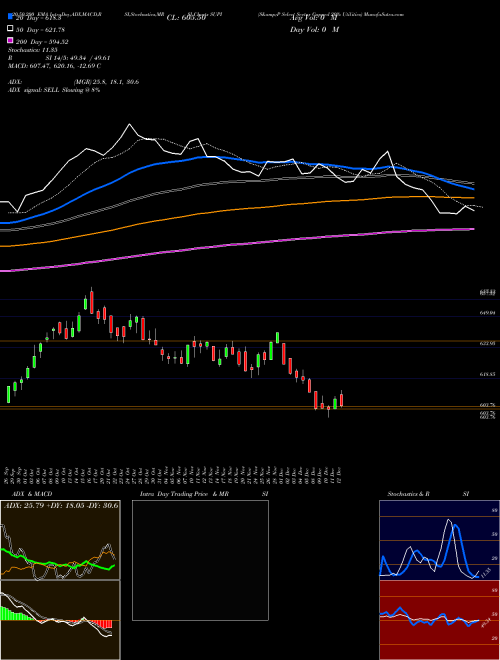This screenshot has width=500, height=660.
Task: Click the white 50 Day legend swatch
Action: pos(10,29)
